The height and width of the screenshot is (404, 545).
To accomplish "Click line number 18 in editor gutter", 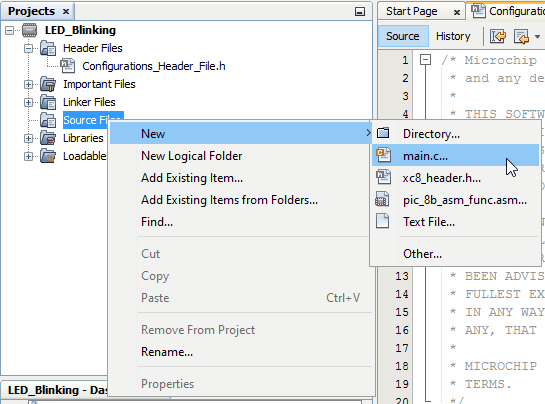I will [402, 366].
